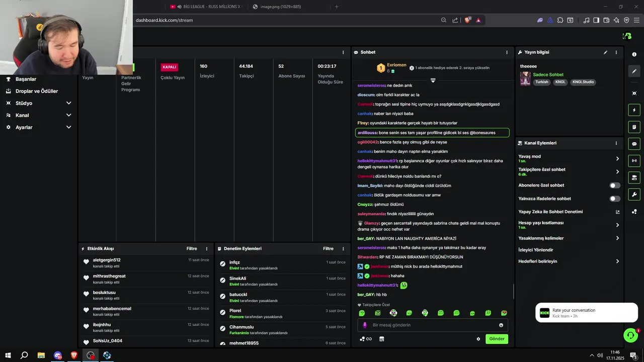Open Hedeflerı belirleyin chevron
This screenshot has height=362, width=644.
coord(617,261)
